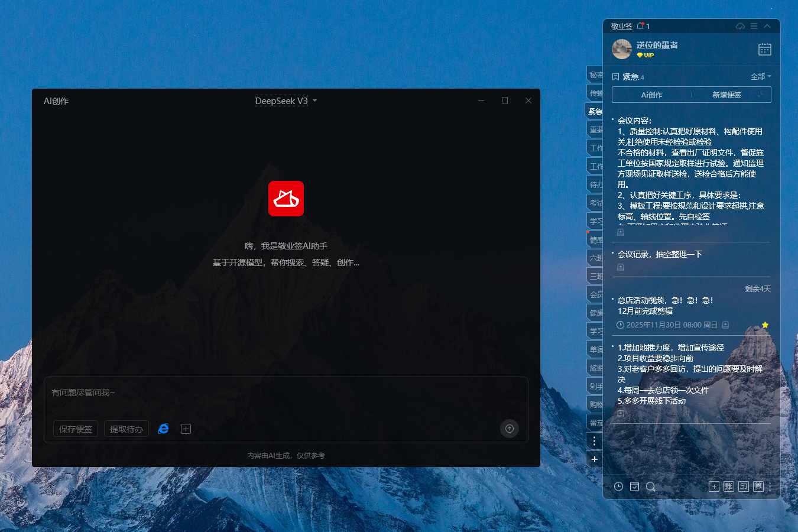The image size is (798, 532).
Task: Open the calculator via the 算 icon
Action: [757, 486]
